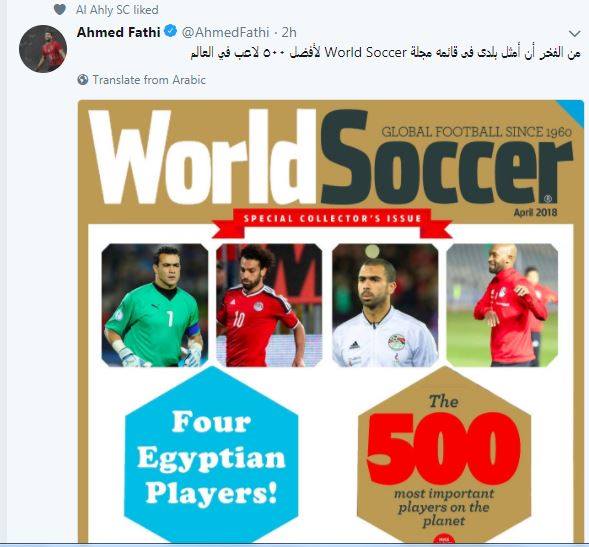Click the photo of player in white jacket

[x=385, y=305]
